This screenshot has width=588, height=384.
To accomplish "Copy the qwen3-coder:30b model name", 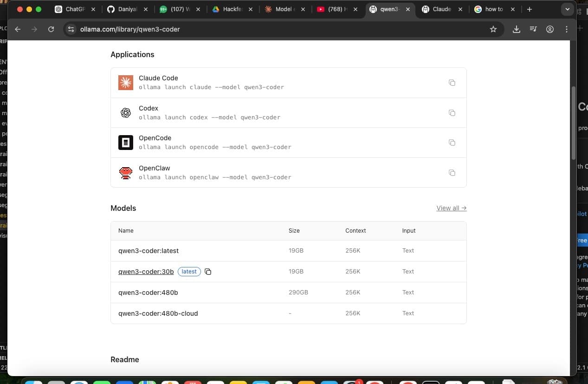I will point(208,272).
